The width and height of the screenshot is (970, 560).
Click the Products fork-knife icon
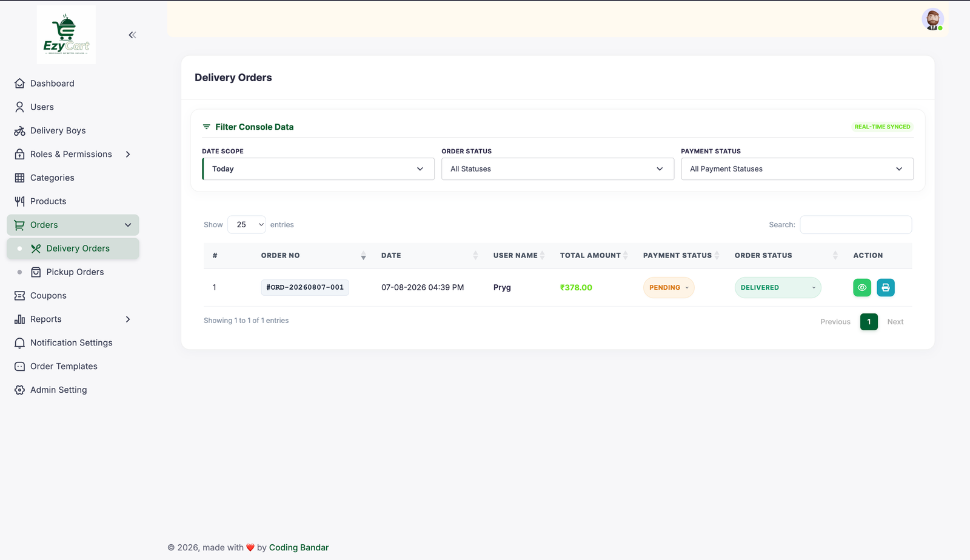pos(19,201)
